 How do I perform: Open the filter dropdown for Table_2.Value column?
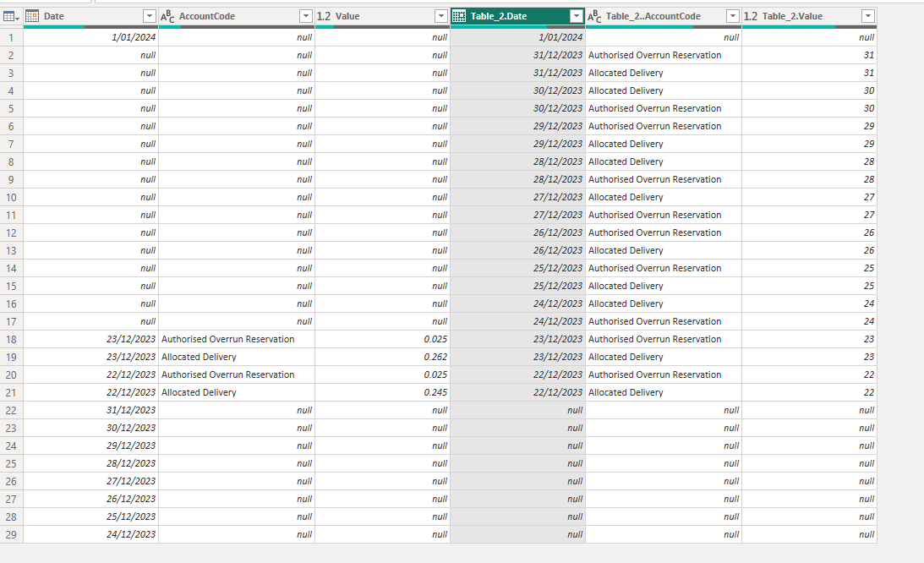pyautogui.click(x=867, y=17)
